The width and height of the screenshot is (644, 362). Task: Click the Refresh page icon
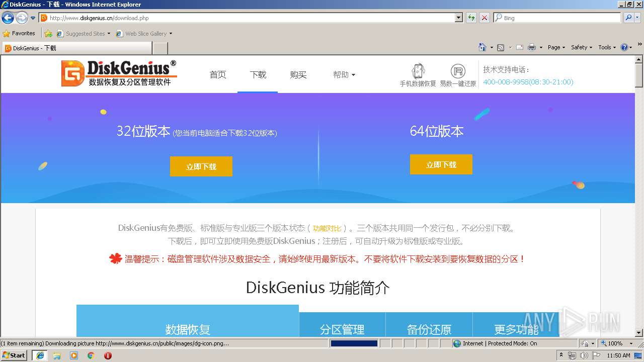tap(471, 18)
